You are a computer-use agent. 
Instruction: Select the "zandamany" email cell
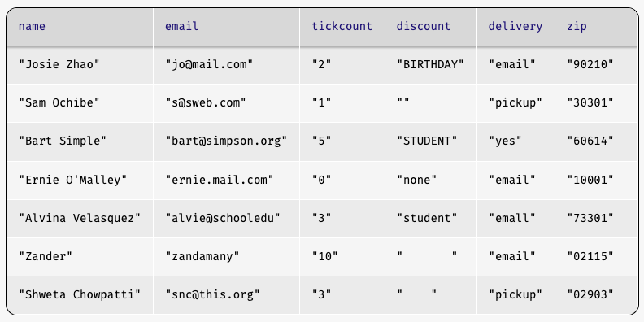226,257
